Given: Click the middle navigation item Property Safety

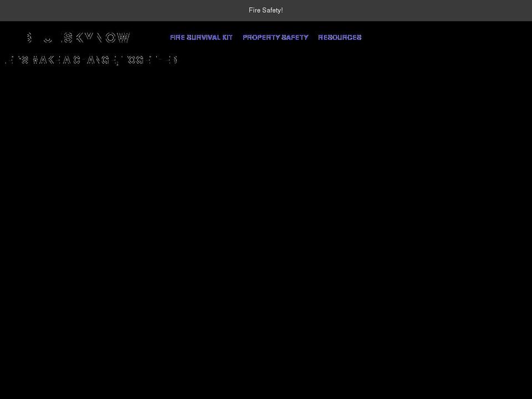Looking at the screenshot, I should [x=275, y=37].
